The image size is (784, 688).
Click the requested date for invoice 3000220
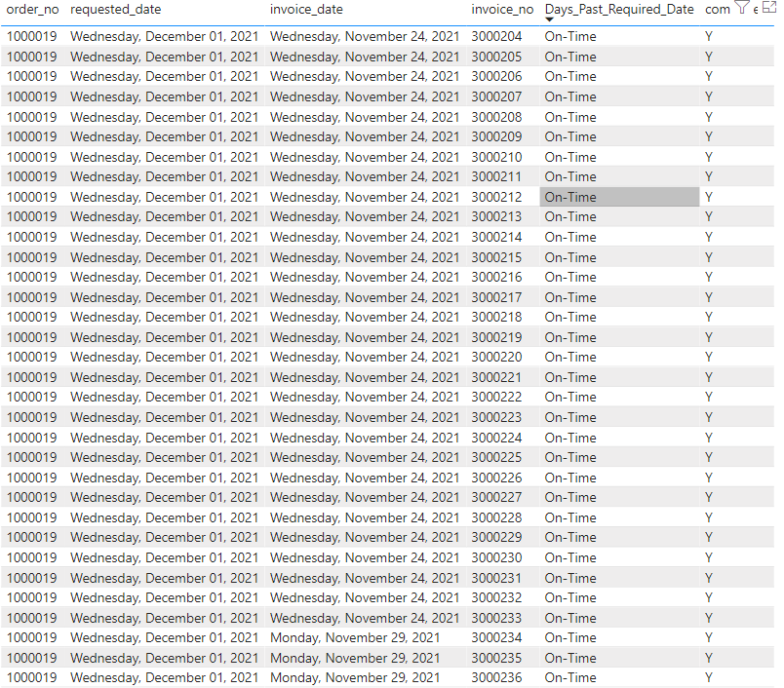pyautogui.click(x=165, y=358)
